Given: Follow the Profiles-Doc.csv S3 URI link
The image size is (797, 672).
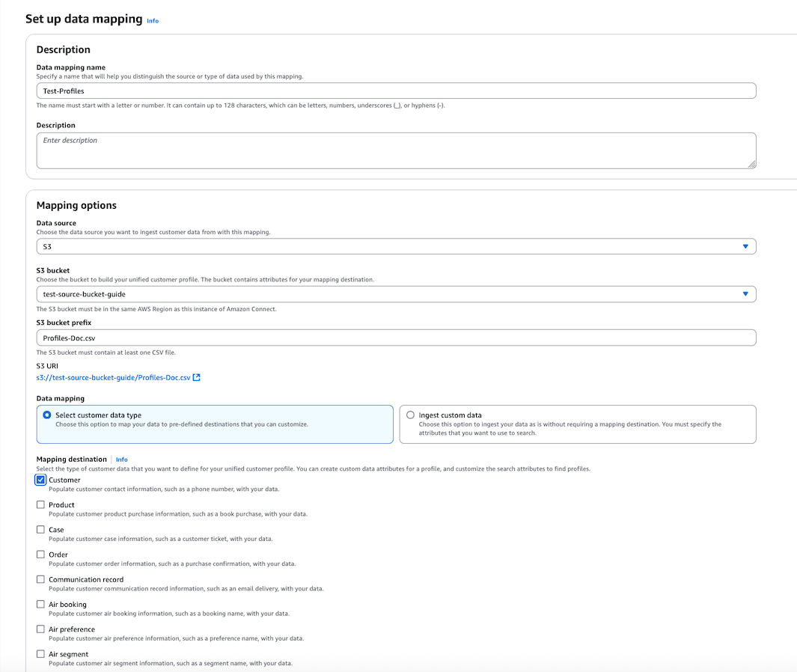Looking at the screenshot, I should pyautogui.click(x=111, y=378).
